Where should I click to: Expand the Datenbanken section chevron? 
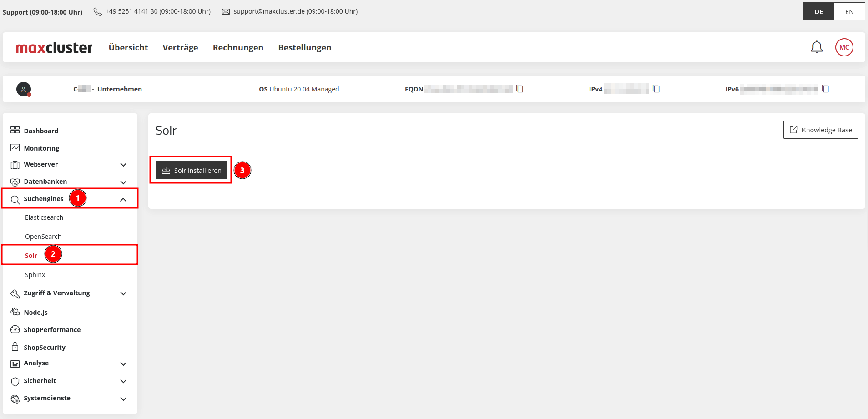pyautogui.click(x=123, y=182)
